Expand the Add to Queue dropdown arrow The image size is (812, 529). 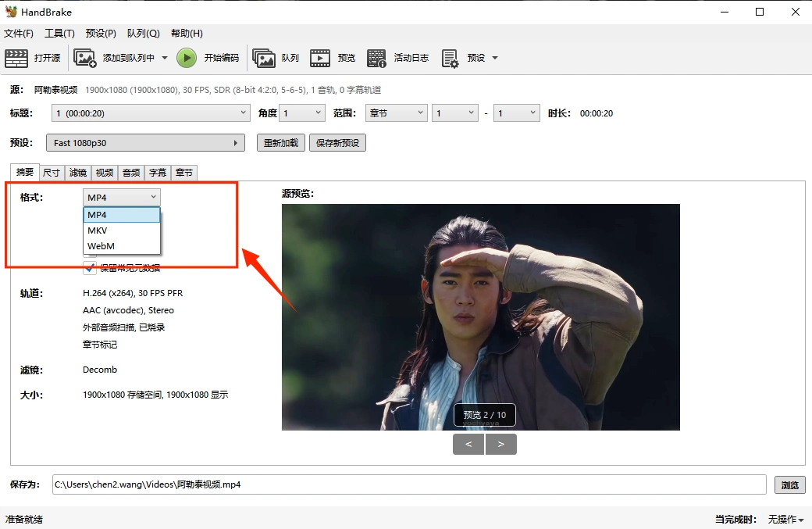(165, 58)
